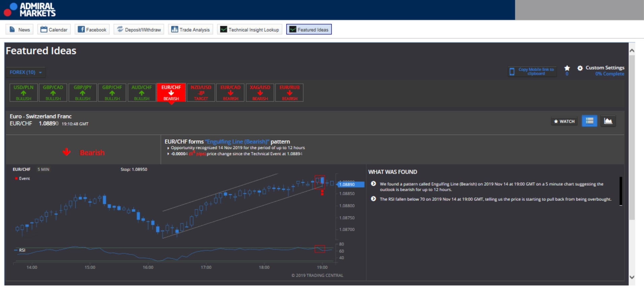Click the Stop: 1.08950 label
Viewport: 644px width, 289px height.
[134, 169]
